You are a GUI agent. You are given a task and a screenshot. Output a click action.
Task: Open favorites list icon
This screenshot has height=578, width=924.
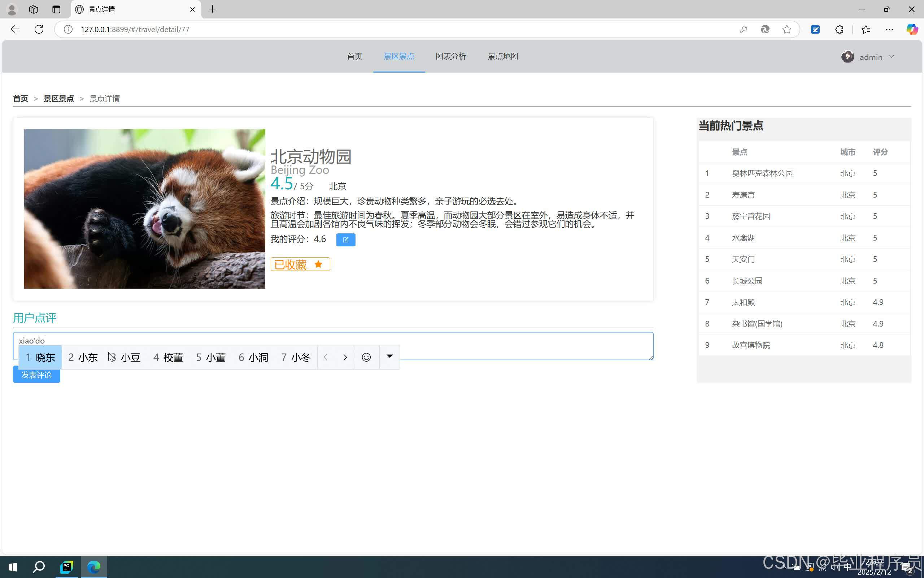[866, 29]
